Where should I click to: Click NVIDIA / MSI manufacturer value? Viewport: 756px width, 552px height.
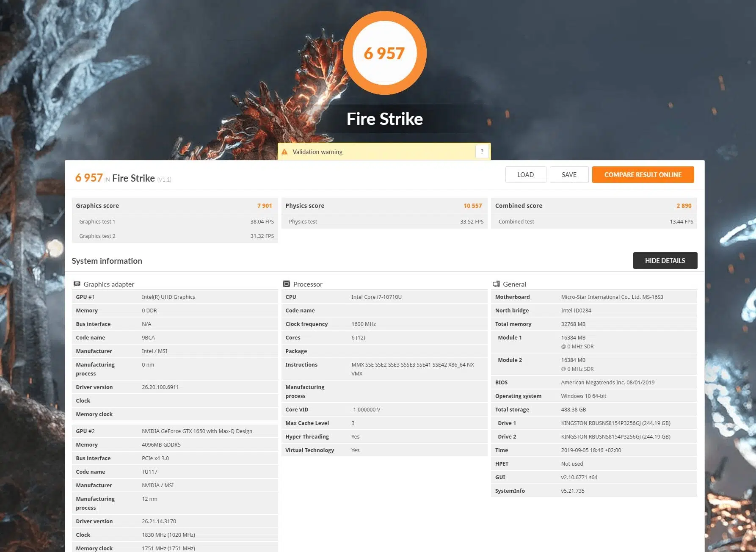(157, 485)
